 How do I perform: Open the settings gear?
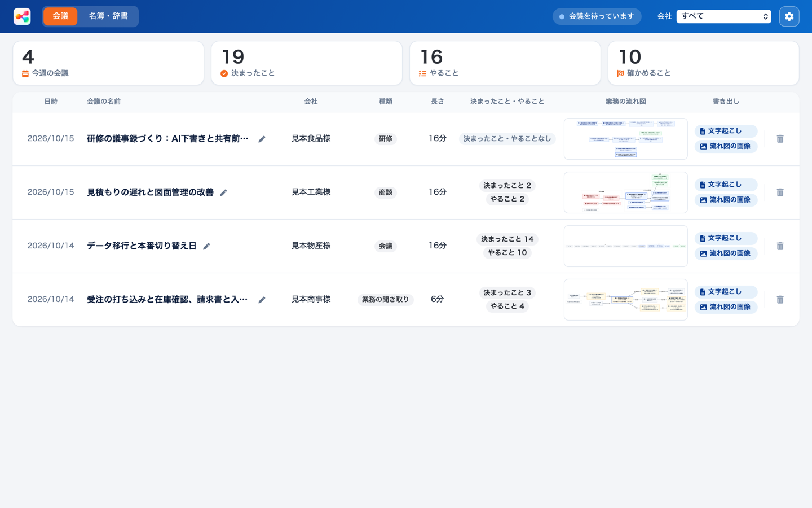(789, 16)
